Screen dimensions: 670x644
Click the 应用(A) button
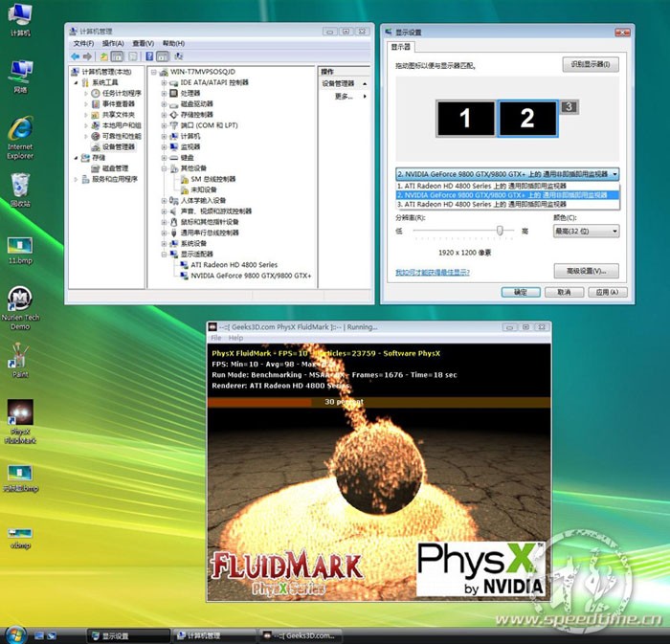607,292
